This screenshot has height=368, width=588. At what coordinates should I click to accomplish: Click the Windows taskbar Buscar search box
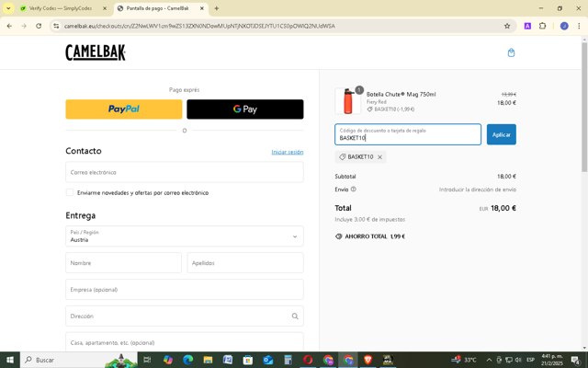click(79, 360)
